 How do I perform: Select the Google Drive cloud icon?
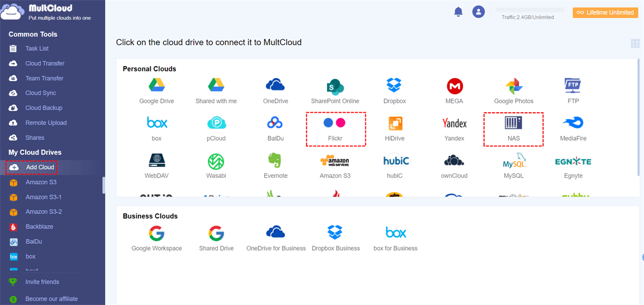tap(156, 86)
